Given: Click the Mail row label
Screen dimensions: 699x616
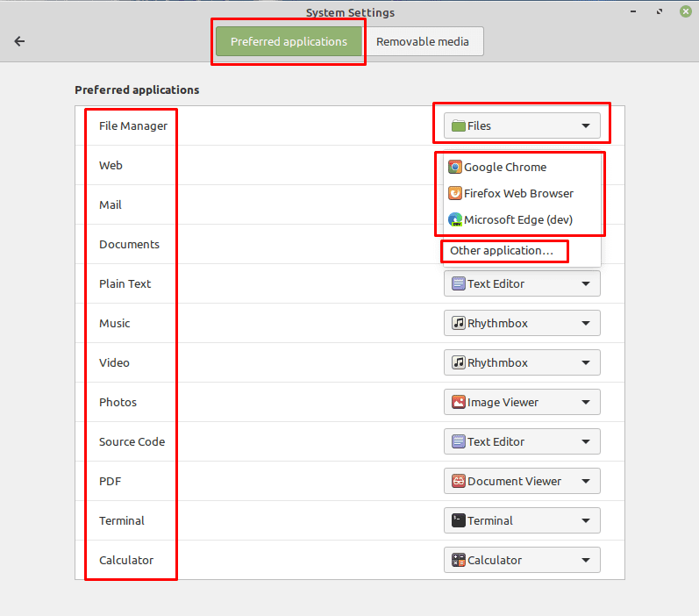Looking at the screenshot, I should tap(111, 204).
